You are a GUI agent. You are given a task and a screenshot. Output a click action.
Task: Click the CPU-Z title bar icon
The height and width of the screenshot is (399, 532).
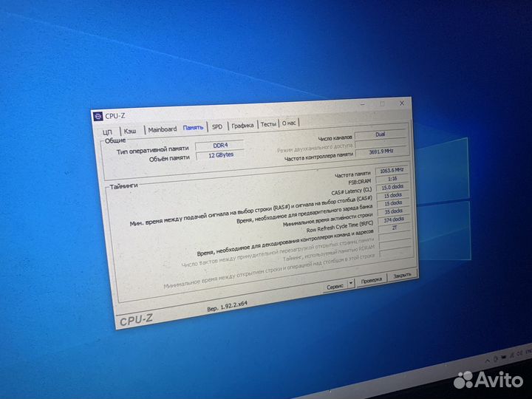pos(98,116)
